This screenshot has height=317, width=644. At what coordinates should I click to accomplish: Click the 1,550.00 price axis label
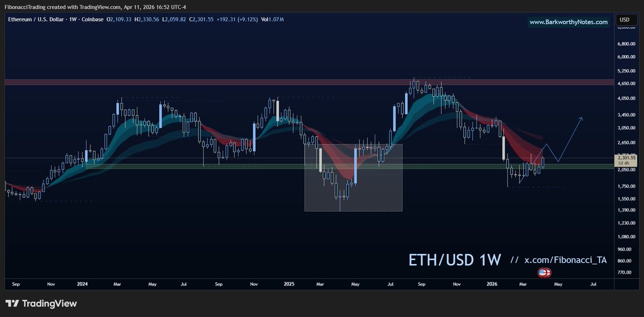(x=626, y=199)
